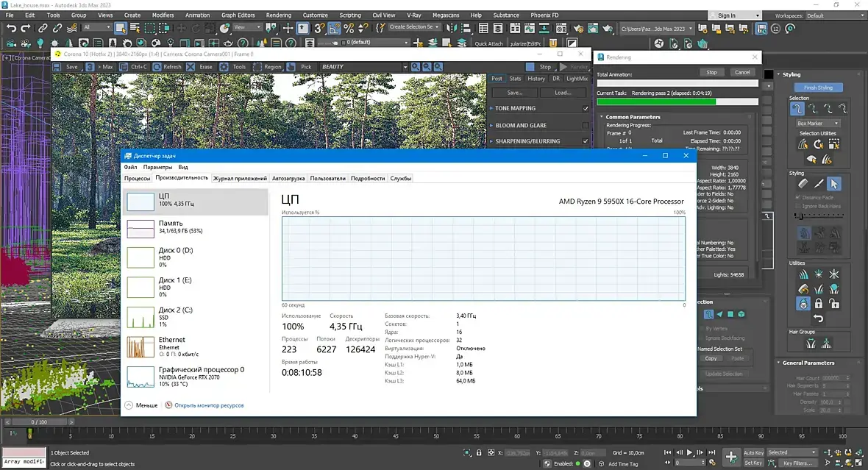Toggle the Bloom and Glare checkbox
The image size is (868, 470).
pyautogui.click(x=586, y=125)
